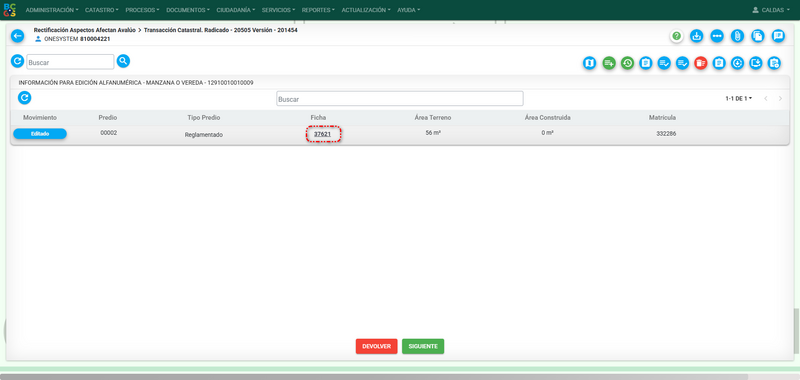The image size is (800, 380).
Task: Open the three-dots more options icon
Action: point(717,36)
